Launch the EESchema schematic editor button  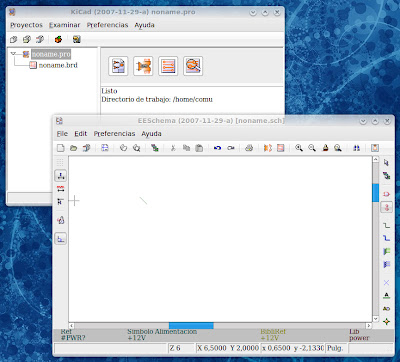(x=118, y=66)
